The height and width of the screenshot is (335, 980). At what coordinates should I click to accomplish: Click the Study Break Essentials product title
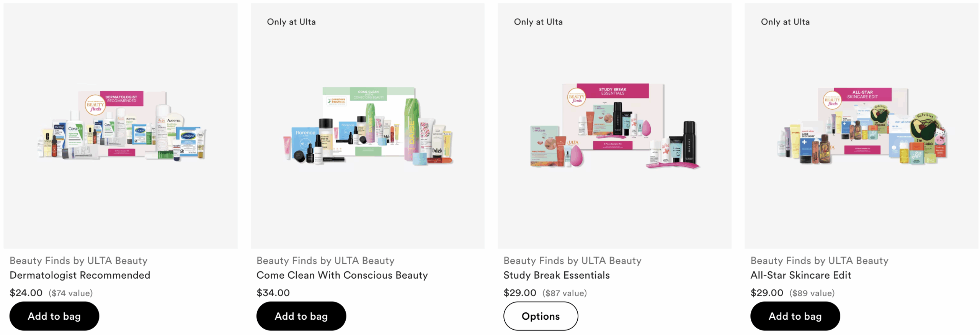tap(557, 275)
